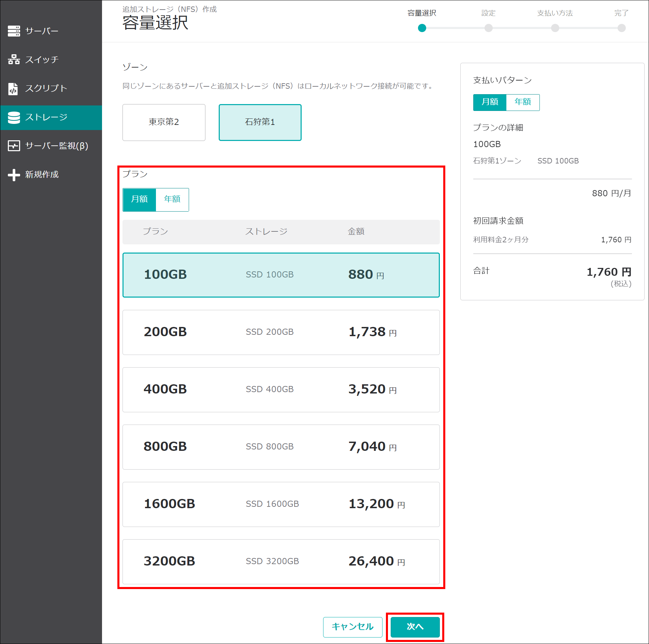Click the storage database icon
The height and width of the screenshot is (644, 649).
click(x=14, y=117)
